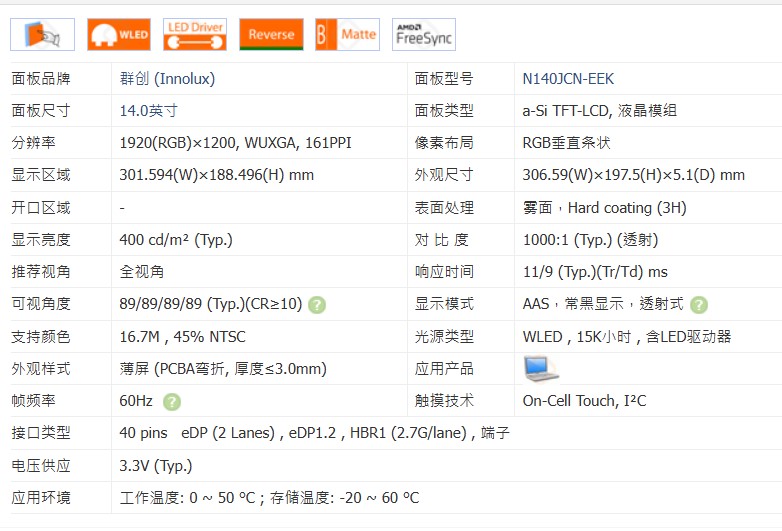The width and height of the screenshot is (782, 531).
Task: Click the 16.7M, 45% NTSC color value
Action: (x=181, y=337)
